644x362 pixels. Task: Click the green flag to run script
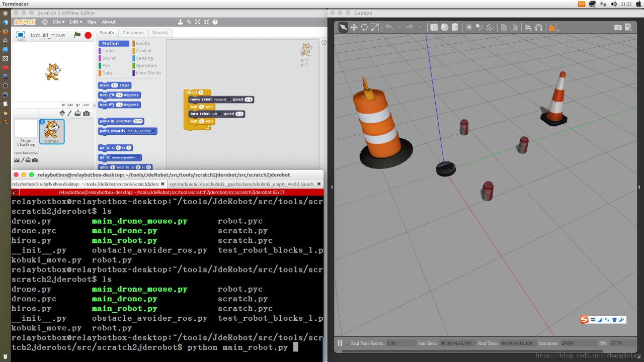click(77, 35)
